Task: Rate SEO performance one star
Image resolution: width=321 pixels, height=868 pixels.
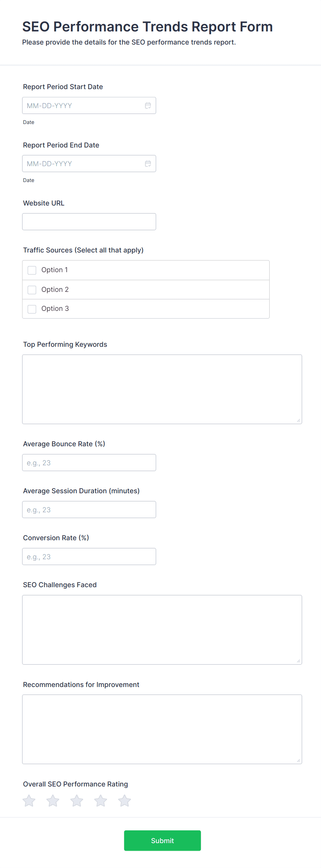Action: (x=29, y=801)
